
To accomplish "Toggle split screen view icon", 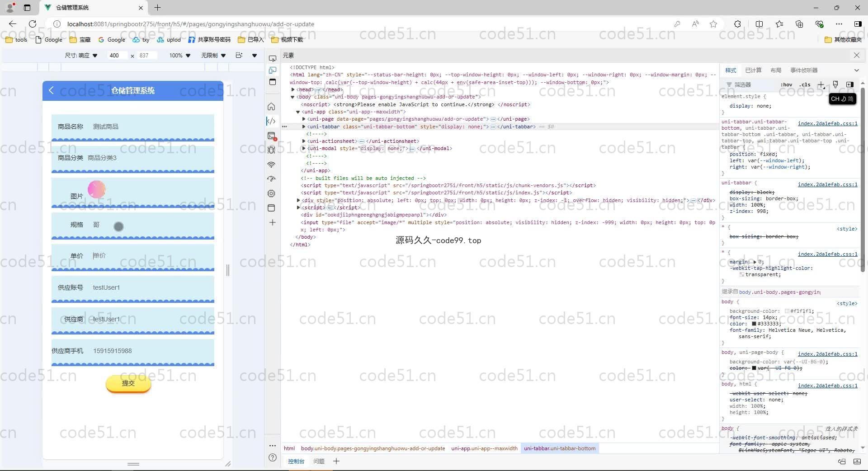I will tap(759, 24).
